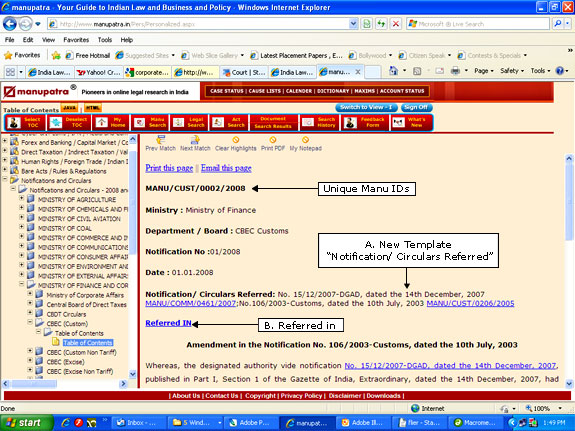Image resolution: width=575 pixels, height=431 pixels.
Task: Click Print PDF icon
Action: click(272, 140)
